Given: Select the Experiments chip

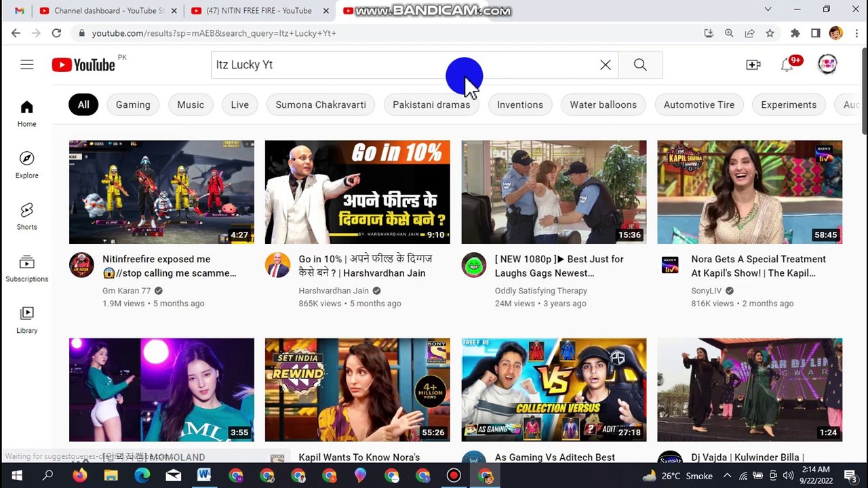Looking at the screenshot, I should pyautogui.click(x=789, y=104).
